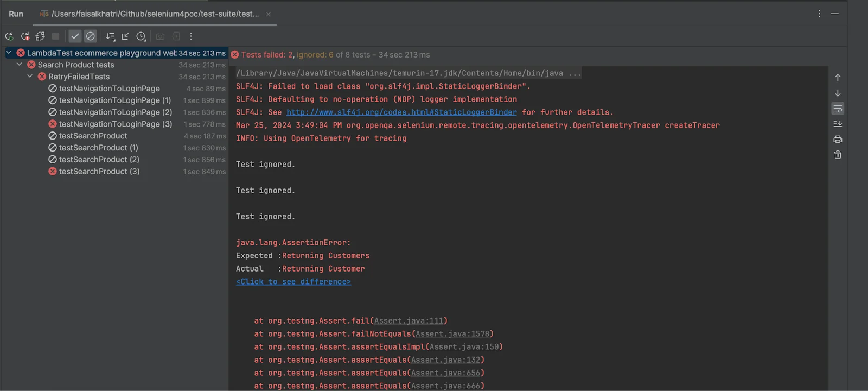Click the Clear All trash icon
This screenshot has height=391, width=868.
coord(838,155)
